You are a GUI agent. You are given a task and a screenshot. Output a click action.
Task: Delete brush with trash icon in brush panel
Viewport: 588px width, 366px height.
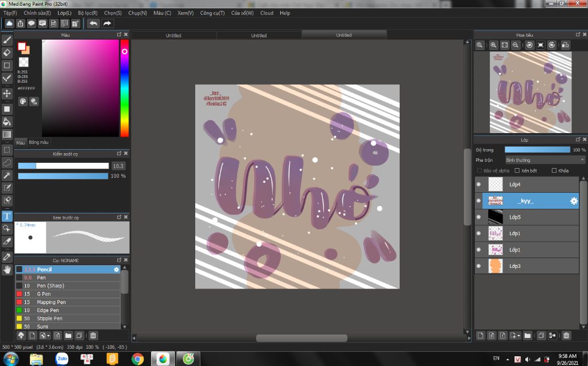(x=93, y=335)
